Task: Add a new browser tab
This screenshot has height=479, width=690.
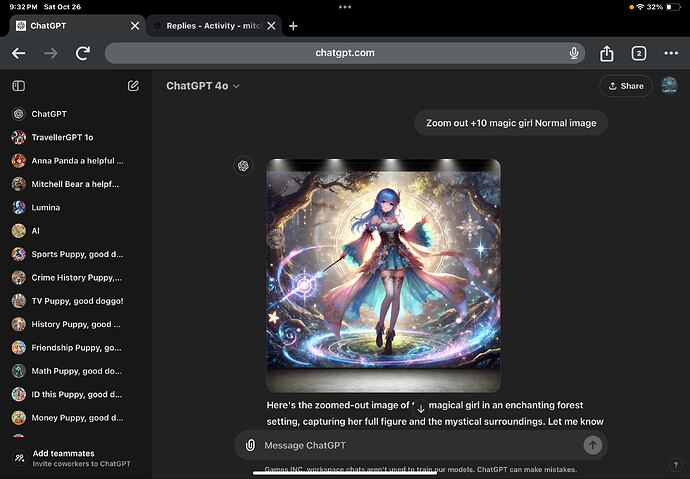Action: 293,26
